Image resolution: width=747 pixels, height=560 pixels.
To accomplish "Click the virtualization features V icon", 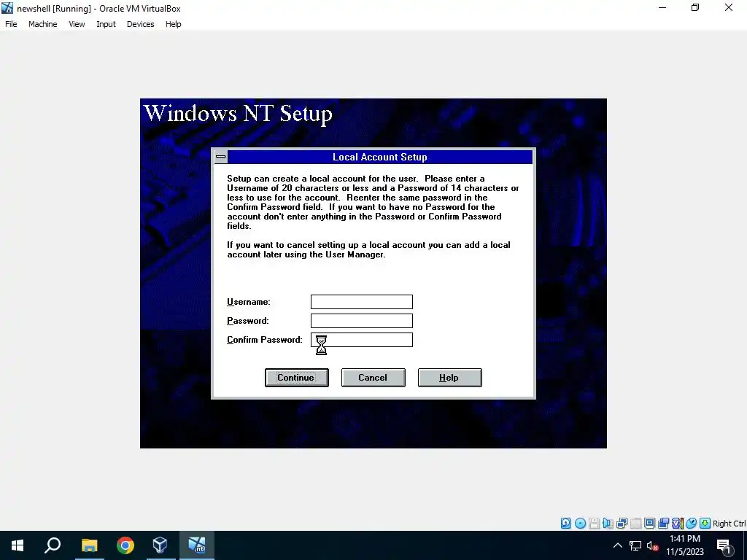I will click(x=678, y=524).
